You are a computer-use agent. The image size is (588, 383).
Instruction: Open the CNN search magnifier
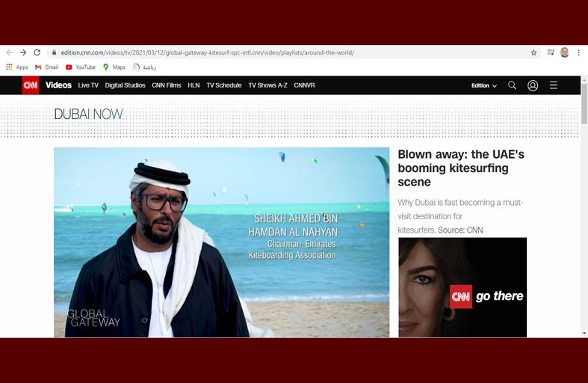pyautogui.click(x=512, y=85)
